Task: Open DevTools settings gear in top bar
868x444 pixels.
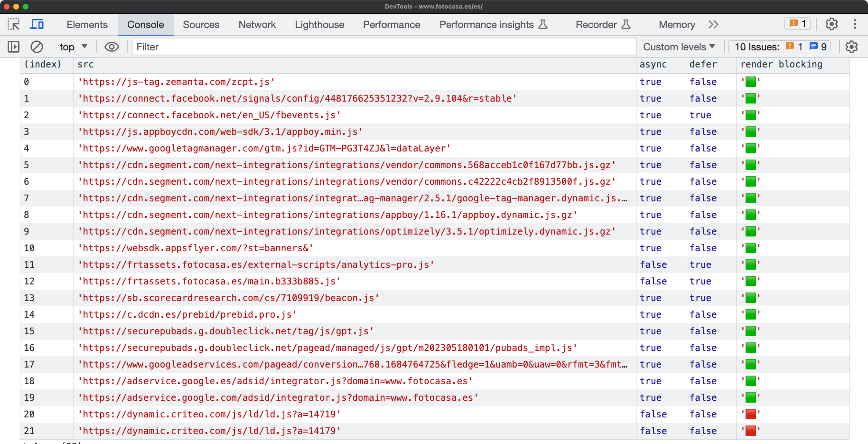Action: point(831,24)
